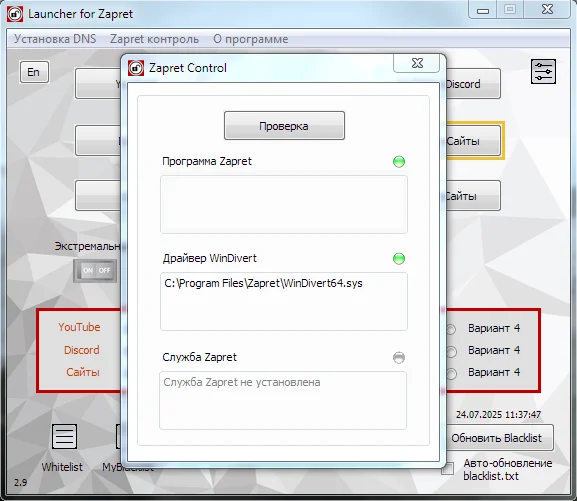Open the Zapret контроль menu
Screen dimensions: 577x501
coord(155,39)
